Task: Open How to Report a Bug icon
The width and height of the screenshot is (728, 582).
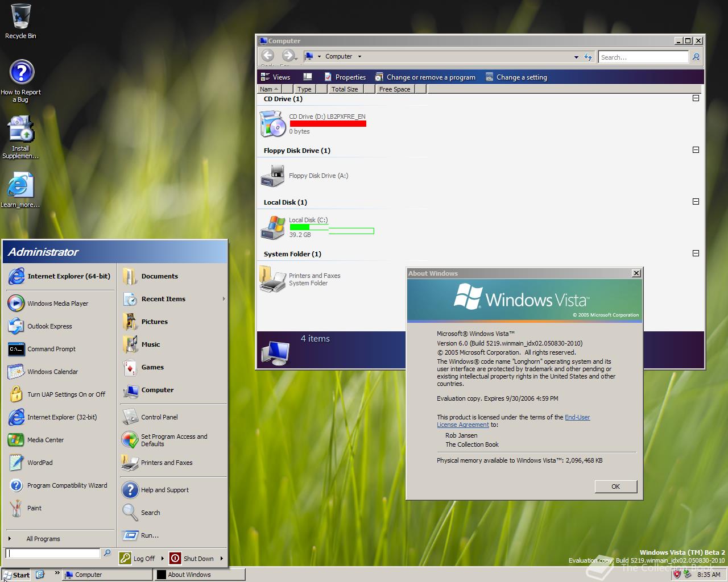Action: click(x=21, y=81)
